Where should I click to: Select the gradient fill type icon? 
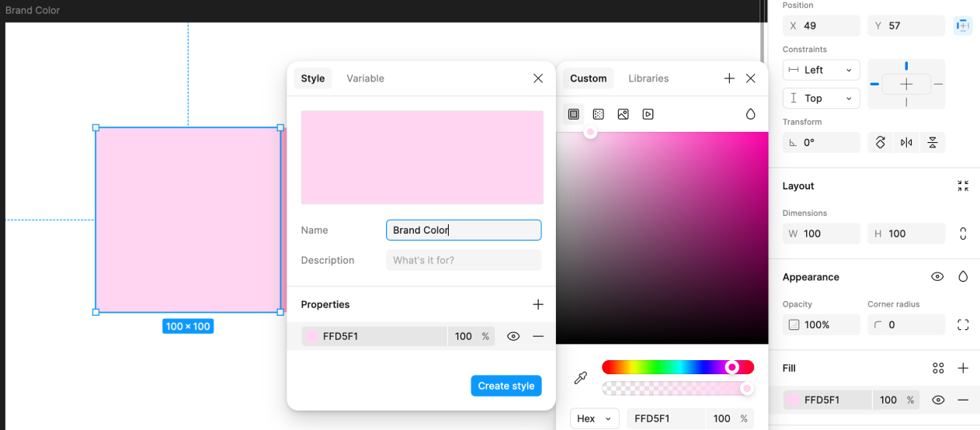pyautogui.click(x=599, y=114)
